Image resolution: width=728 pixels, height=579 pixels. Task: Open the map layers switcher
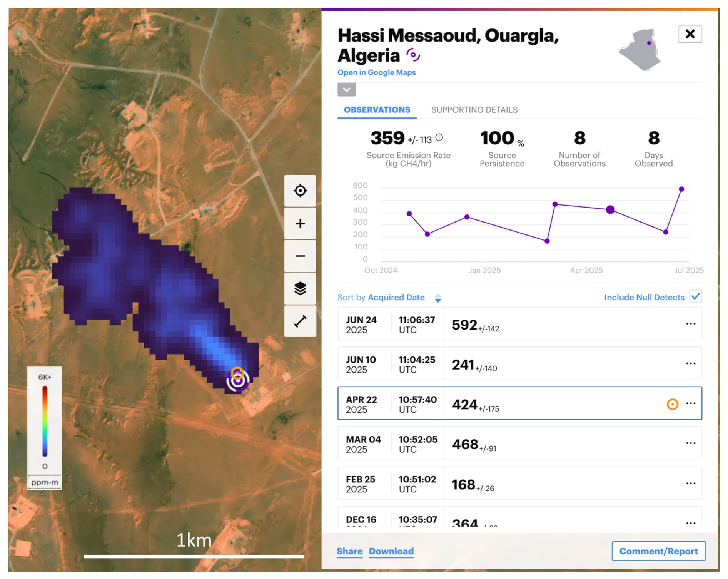click(x=300, y=288)
